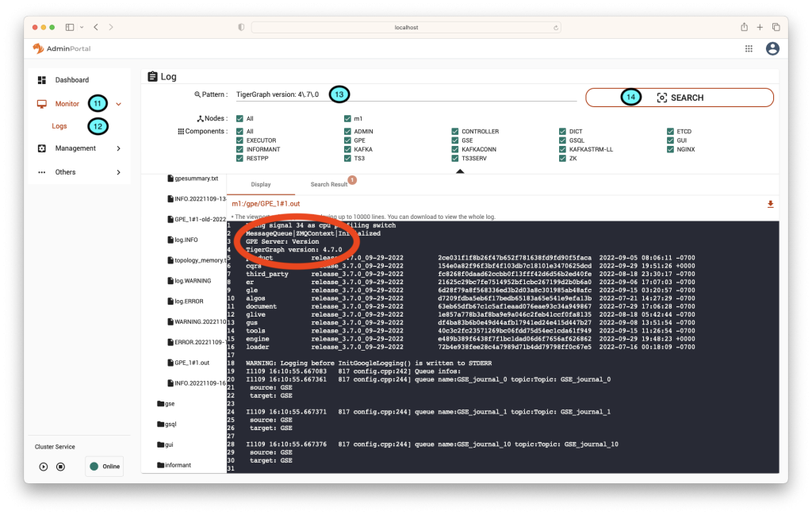Screen dimensions: 812x515
Task: Uncheck the ZK component checkbox
Action: pos(562,159)
